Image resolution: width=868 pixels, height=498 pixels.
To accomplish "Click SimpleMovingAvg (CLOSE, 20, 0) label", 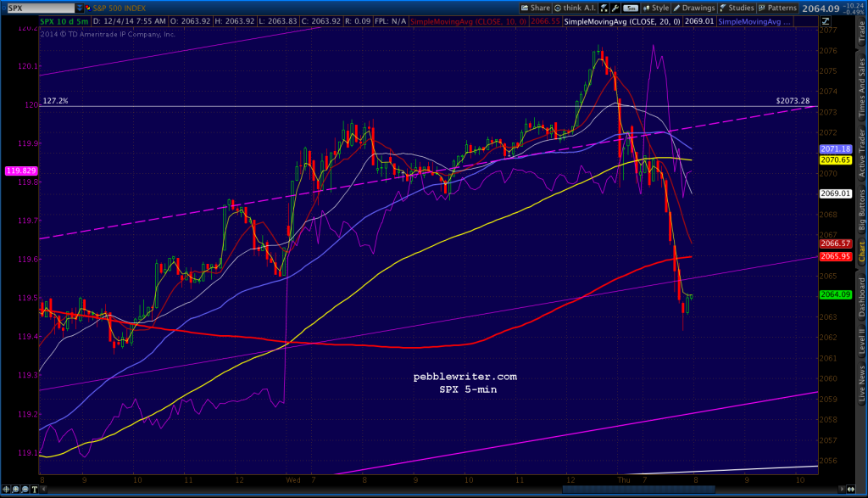I will coord(622,21).
